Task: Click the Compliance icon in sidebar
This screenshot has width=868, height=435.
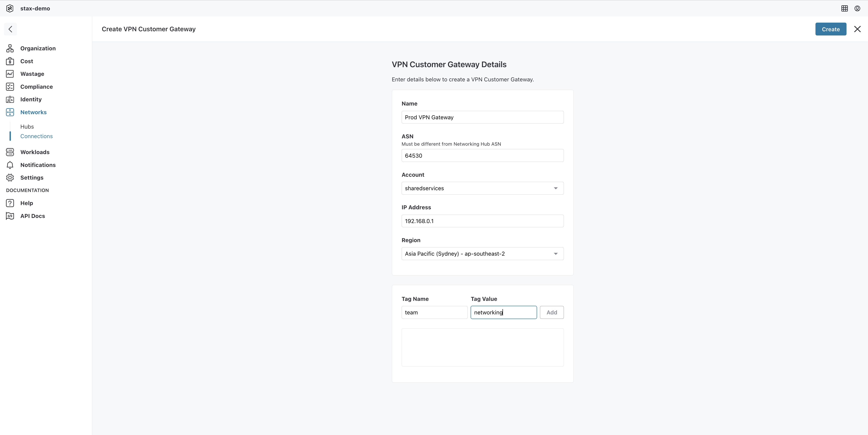Action: tap(10, 86)
